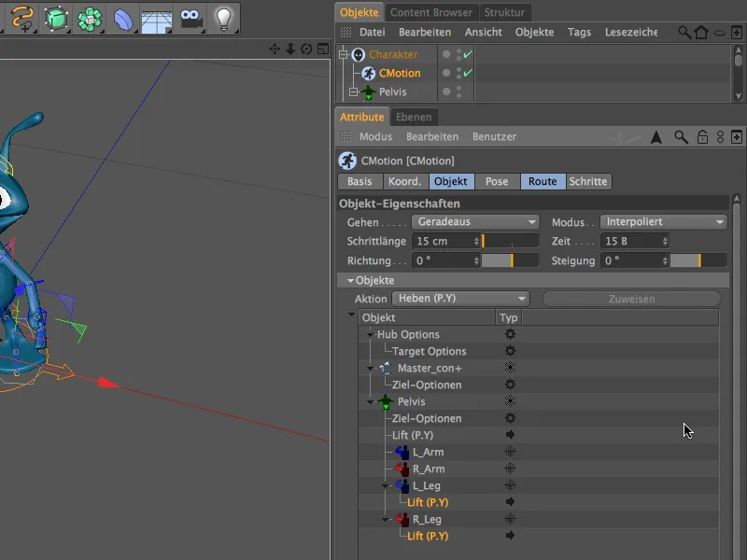
Task: Select the Schritte property tab
Action: 588,181
